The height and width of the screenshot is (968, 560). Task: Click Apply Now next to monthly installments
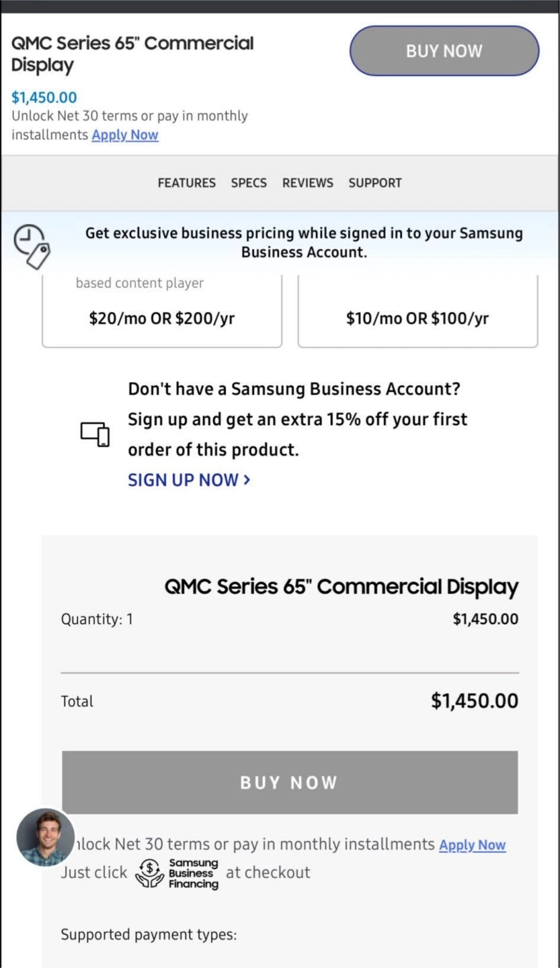[472, 845]
